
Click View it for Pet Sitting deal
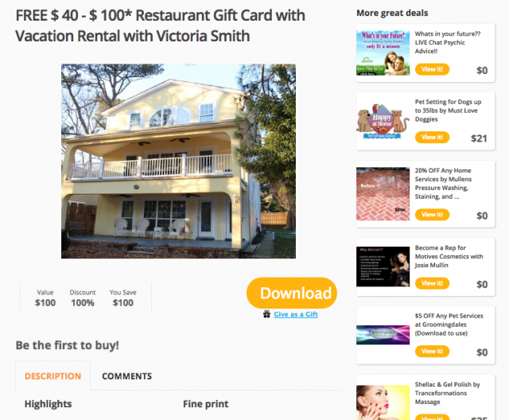click(432, 138)
